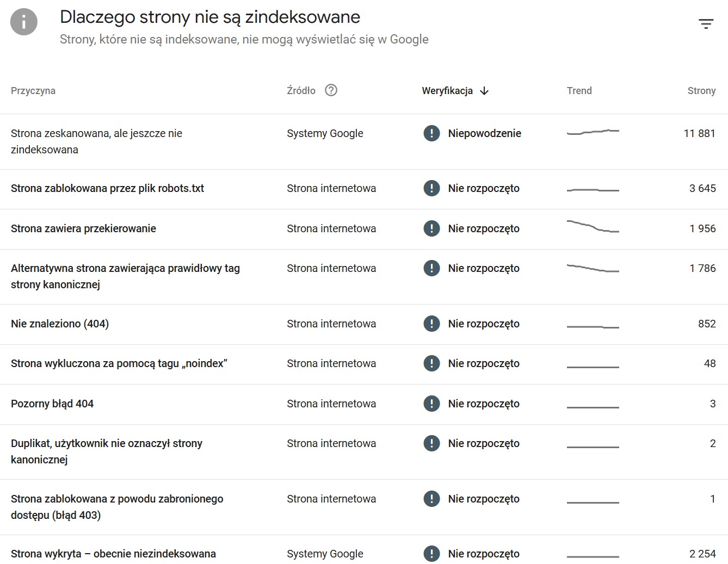Click the Niepowodzenie warning icon
The width and height of the screenshot is (728, 564).
[431, 133]
